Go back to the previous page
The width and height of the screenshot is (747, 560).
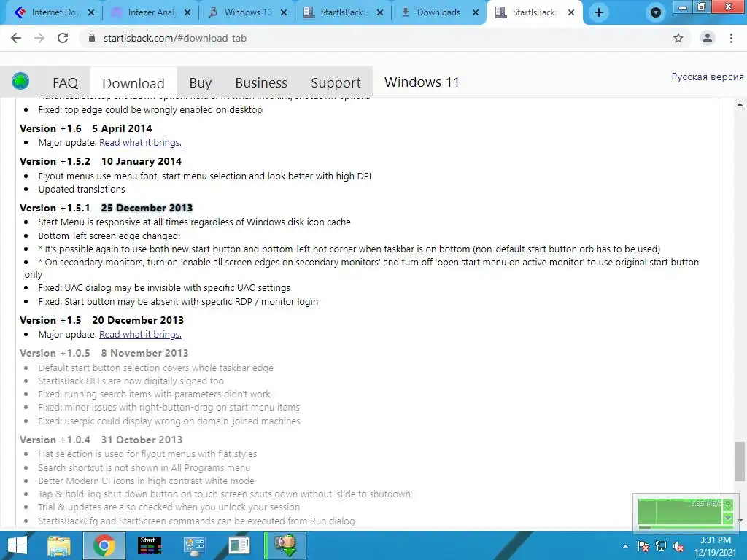16,38
